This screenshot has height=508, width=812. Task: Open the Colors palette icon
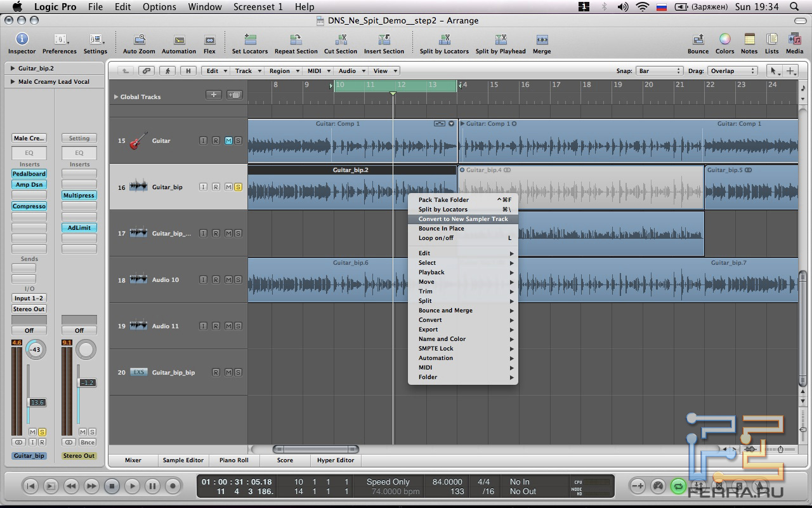pos(724,40)
